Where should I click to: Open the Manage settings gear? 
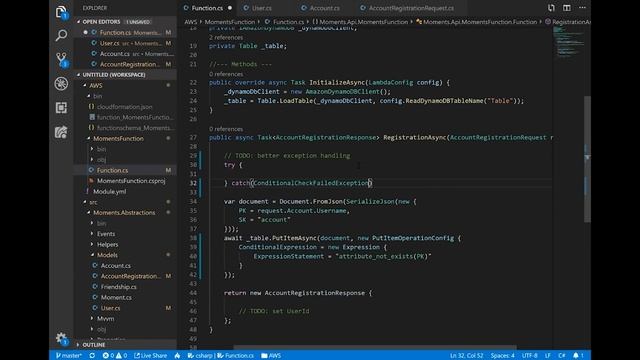point(61,338)
